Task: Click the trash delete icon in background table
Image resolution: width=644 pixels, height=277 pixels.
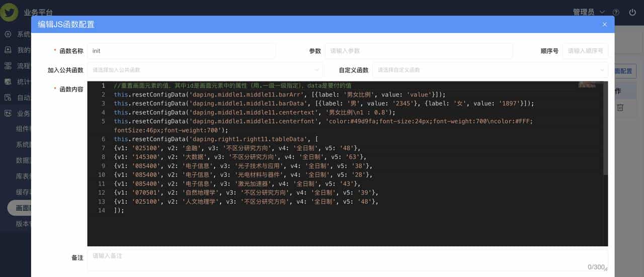Action: (x=620, y=108)
